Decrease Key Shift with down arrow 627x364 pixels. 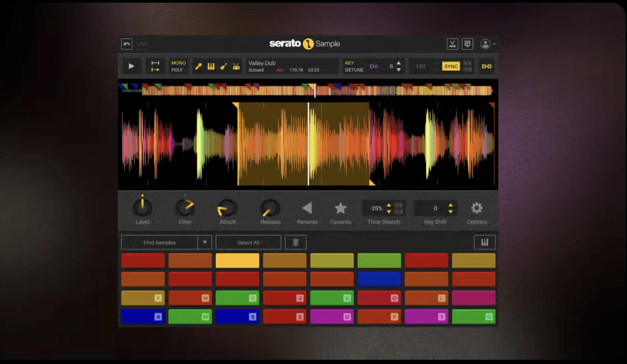pyautogui.click(x=451, y=211)
